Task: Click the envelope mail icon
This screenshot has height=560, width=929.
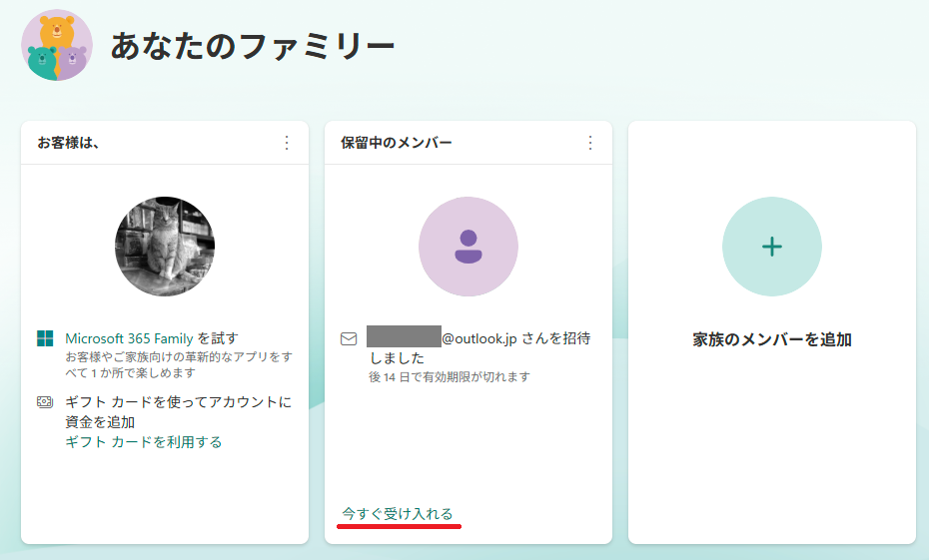Action: [349, 339]
